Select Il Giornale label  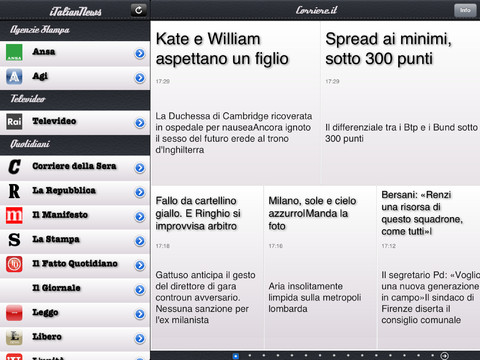[x=56, y=288]
